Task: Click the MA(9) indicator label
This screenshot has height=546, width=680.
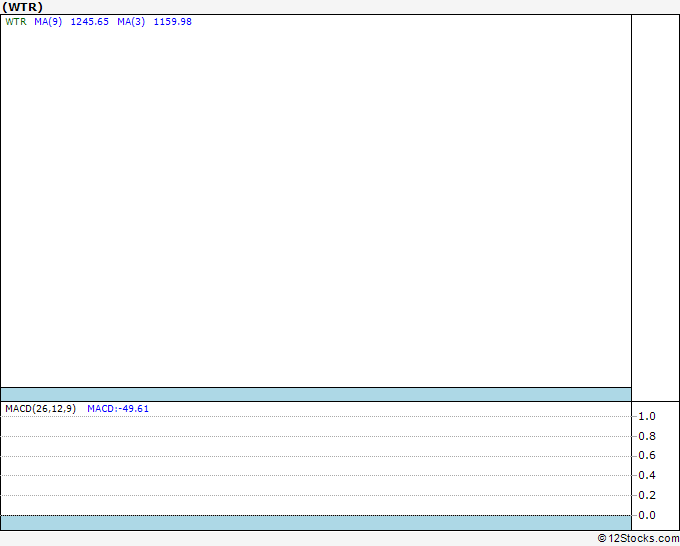Action: pos(48,22)
